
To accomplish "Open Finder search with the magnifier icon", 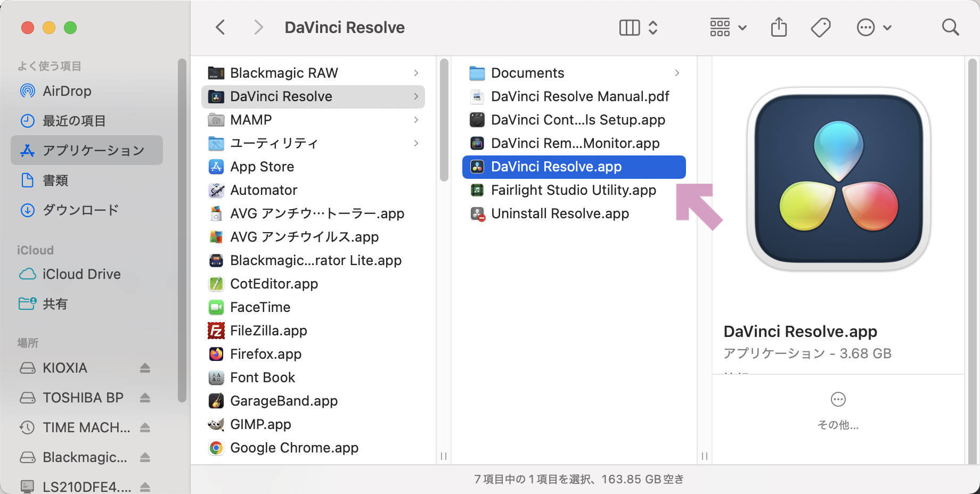I will click(950, 27).
